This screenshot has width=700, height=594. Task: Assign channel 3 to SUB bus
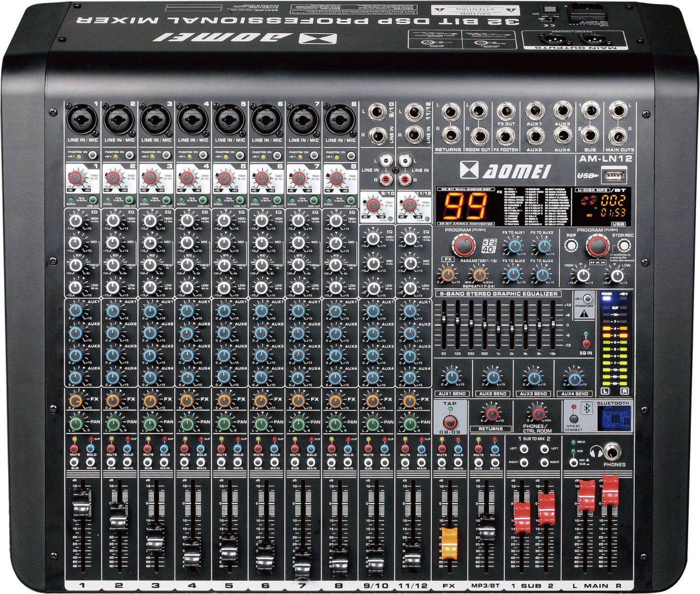[148, 463]
